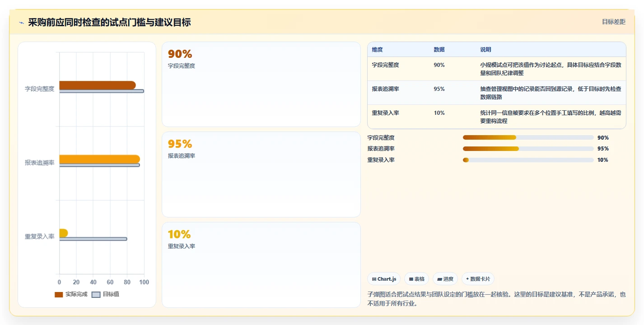Open the 90% 字段完整度 data card
Screen dimensions: 644x325
(261, 84)
